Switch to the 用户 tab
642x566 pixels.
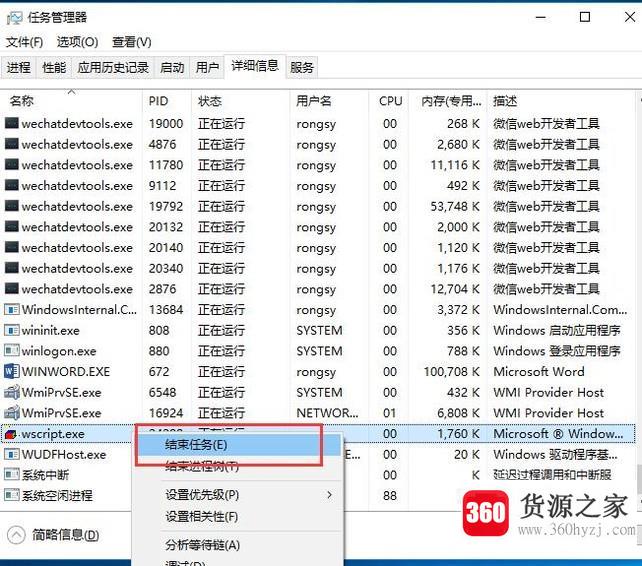pyautogui.click(x=207, y=67)
